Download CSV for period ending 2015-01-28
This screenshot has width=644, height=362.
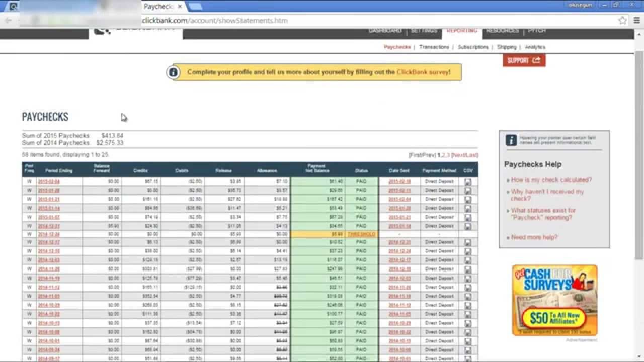467,191
